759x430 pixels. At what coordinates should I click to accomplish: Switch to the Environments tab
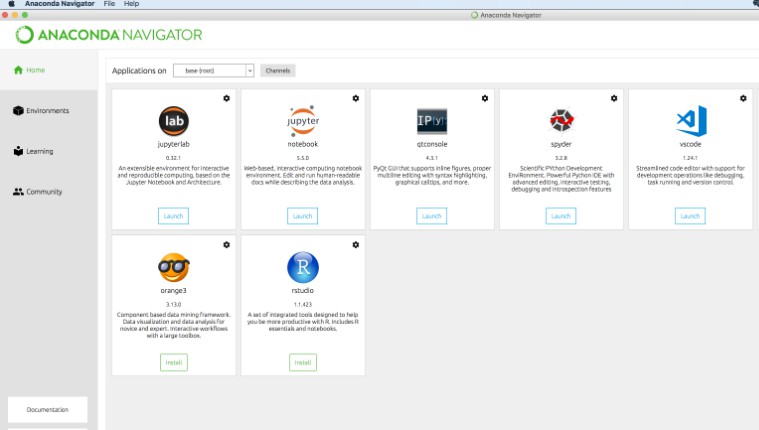[48, 110]
